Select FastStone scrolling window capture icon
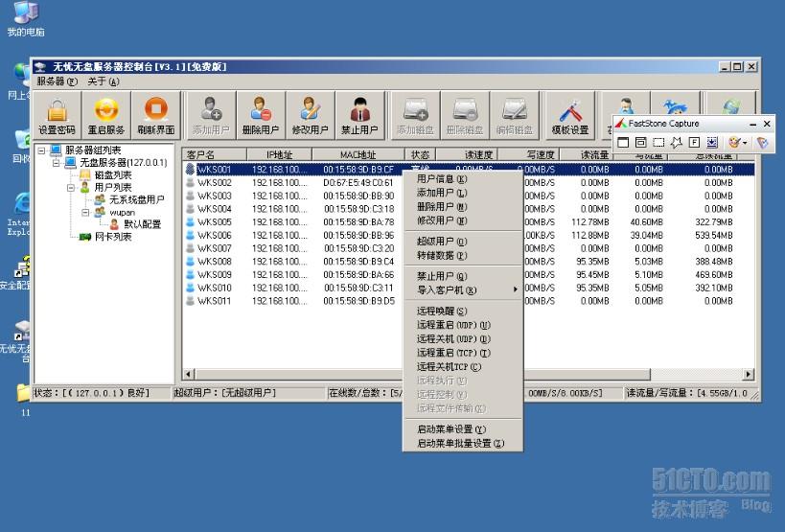 pos(712,143)
